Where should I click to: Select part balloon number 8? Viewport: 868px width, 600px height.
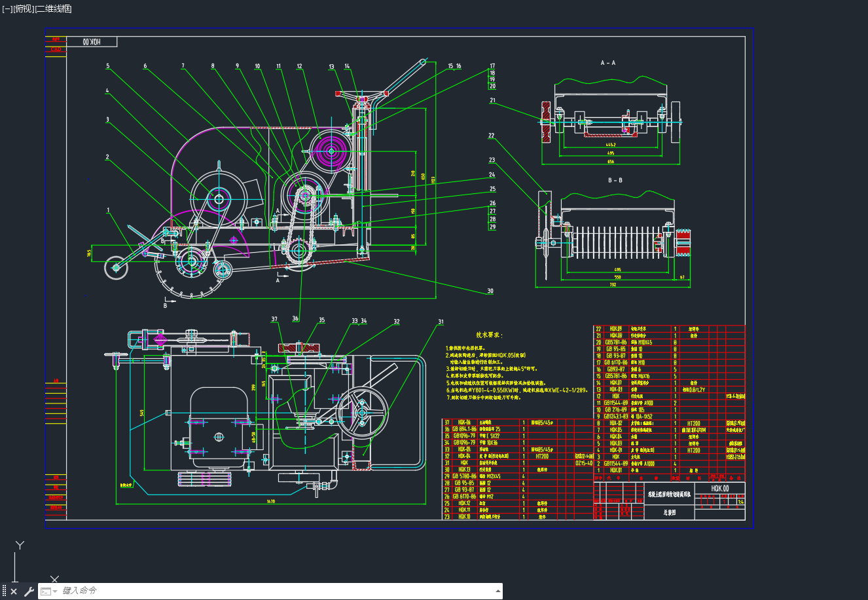coord(213,66)
